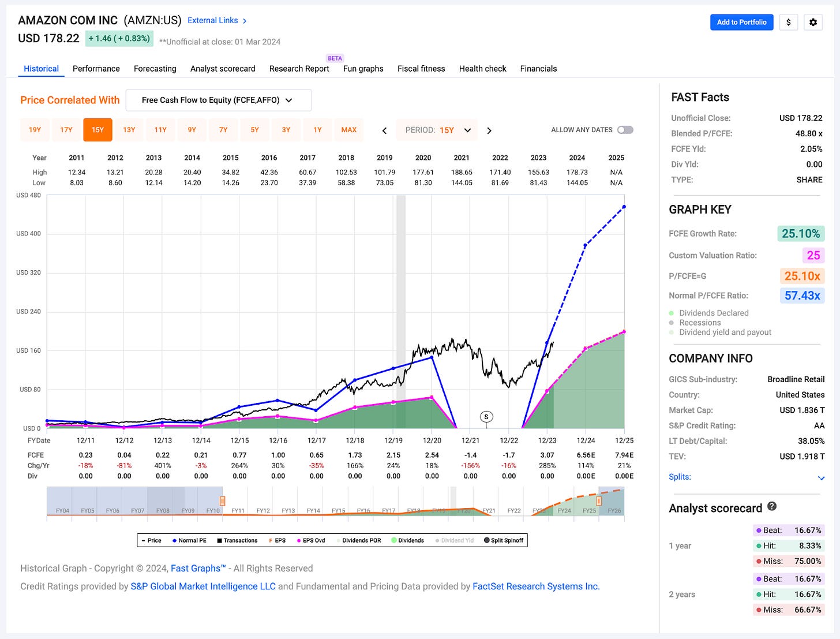Toggle Normal PE series in legend

pos(189,540)
